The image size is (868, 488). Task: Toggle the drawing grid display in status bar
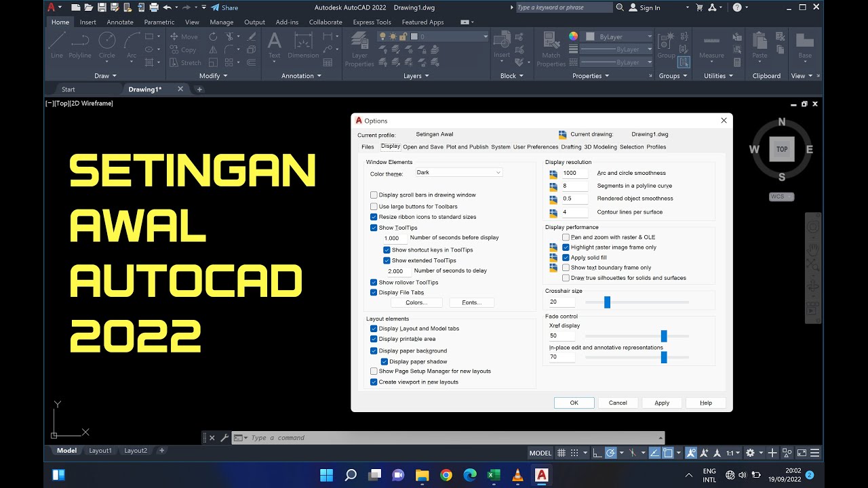pos(561,453)
